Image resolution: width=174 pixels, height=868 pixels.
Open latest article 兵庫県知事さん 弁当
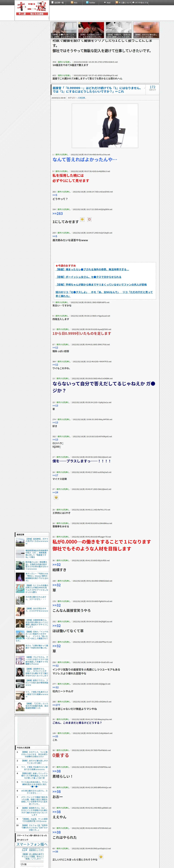click(x=37, y=623)
